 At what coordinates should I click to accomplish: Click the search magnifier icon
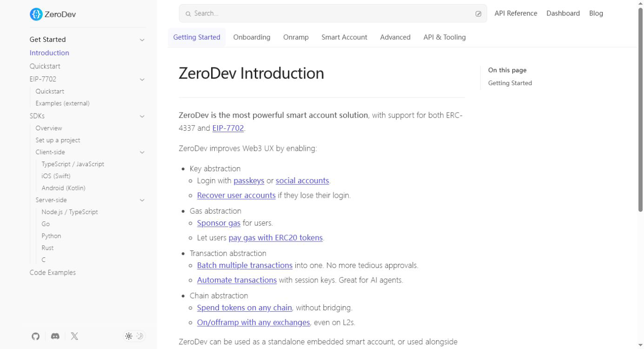tap(188, 14)
